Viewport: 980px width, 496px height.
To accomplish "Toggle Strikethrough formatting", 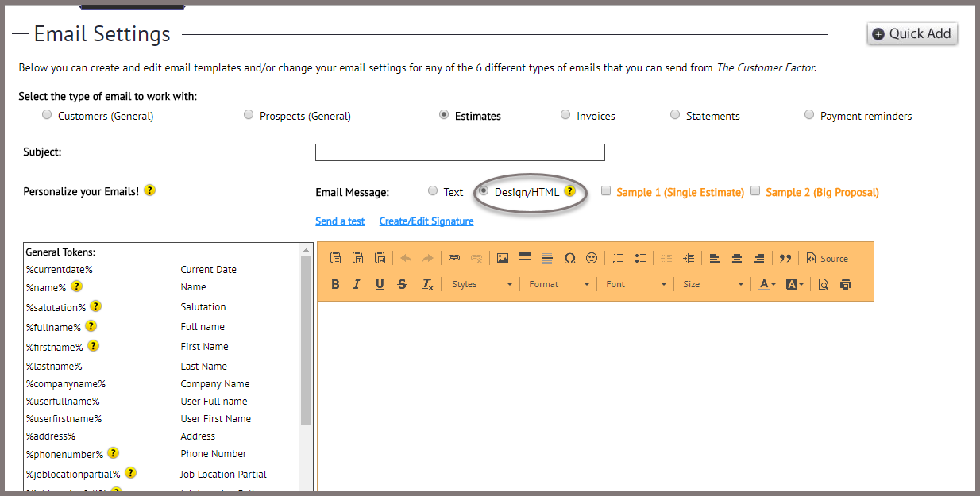I will [x=402, y=284].
